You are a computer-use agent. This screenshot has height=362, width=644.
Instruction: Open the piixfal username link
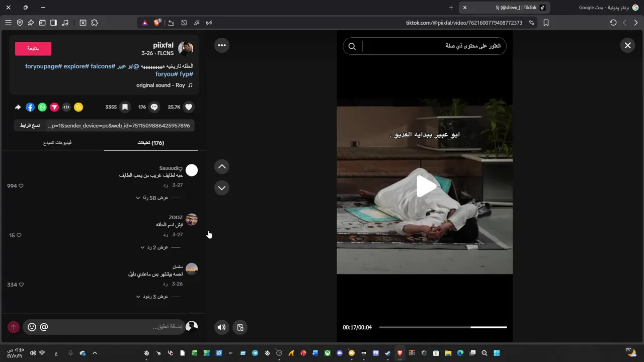163,45
